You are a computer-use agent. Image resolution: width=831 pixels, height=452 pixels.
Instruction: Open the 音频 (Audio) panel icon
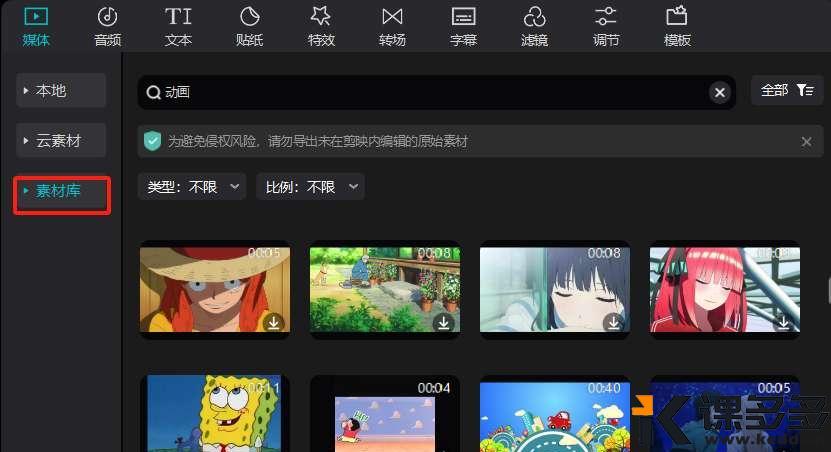pyautogui.click(x=107, y=17)
